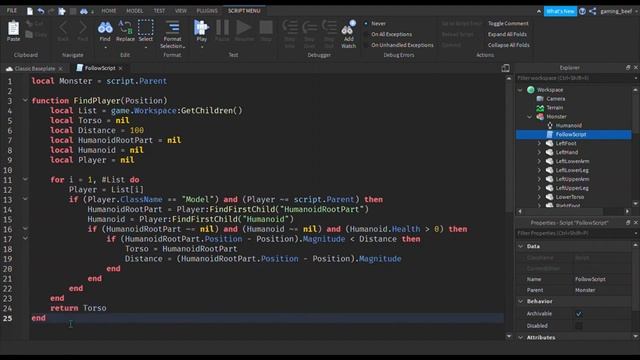Collapse the Behavior properties section
Image resolution: width=640 pixels, height=360 pixels.
[521, 301]
